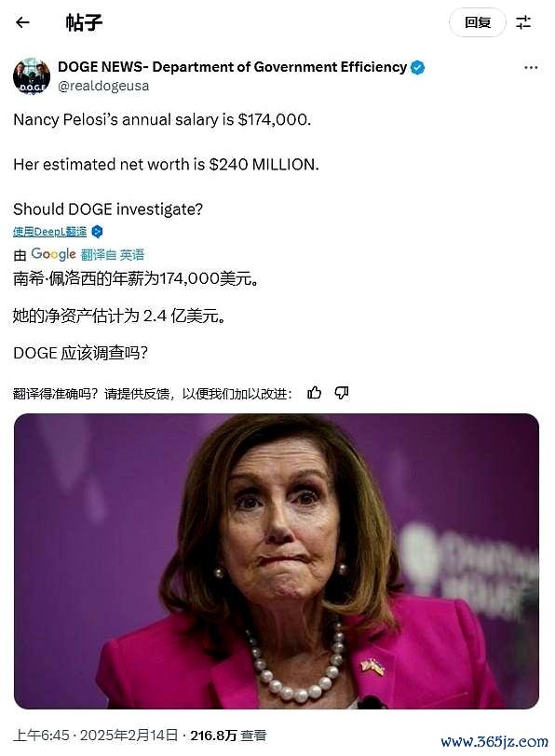Open the three-dot more options menu
This screenshot has height=756, width=555.
[x=531, y=67]
